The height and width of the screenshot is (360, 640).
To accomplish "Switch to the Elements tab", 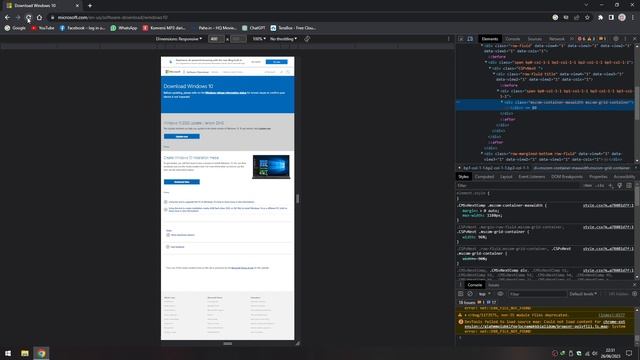I will pos(490,39).
